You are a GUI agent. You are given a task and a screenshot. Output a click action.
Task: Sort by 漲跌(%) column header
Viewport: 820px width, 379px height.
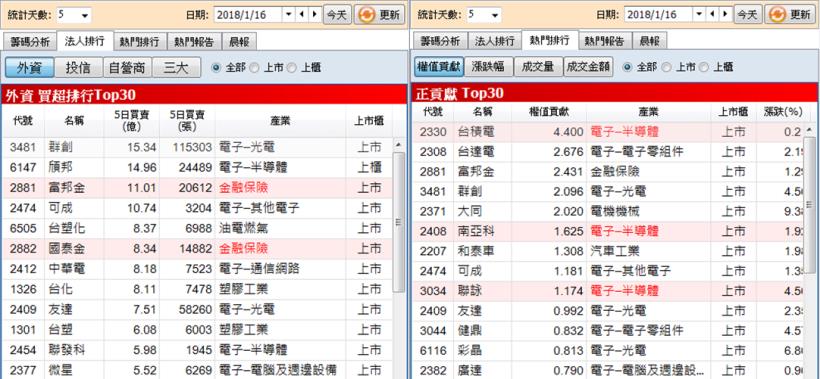point(783,112)
